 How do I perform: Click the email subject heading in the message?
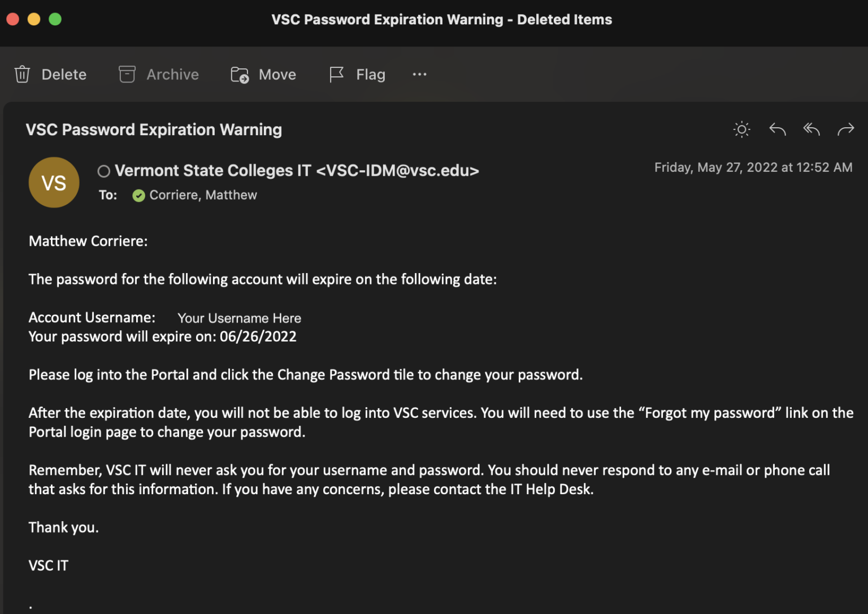tap(154, 129)
